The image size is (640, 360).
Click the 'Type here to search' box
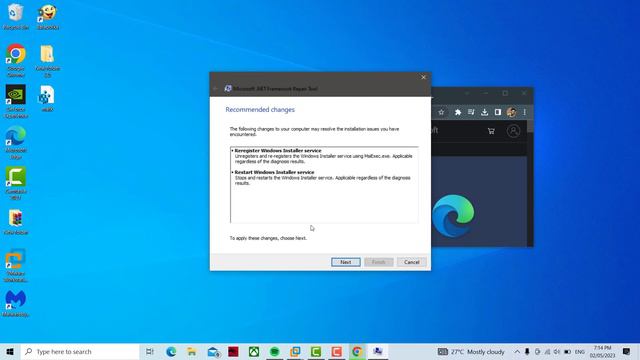(x=80, y=351)
